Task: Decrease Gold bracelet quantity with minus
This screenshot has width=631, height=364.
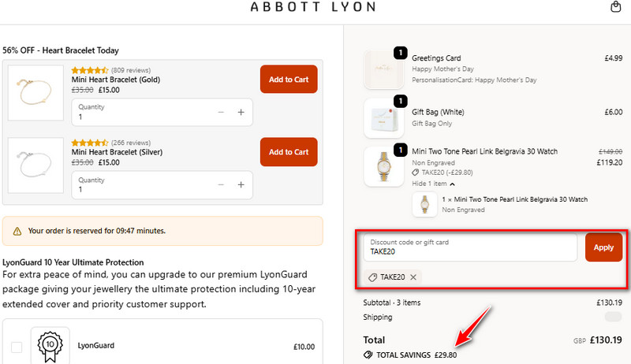Action: [x=220, y=113]
